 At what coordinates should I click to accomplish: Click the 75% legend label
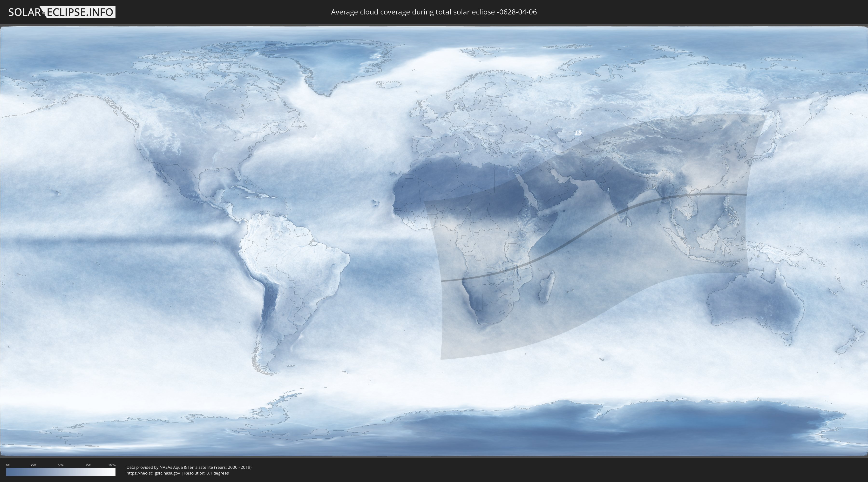88,465
